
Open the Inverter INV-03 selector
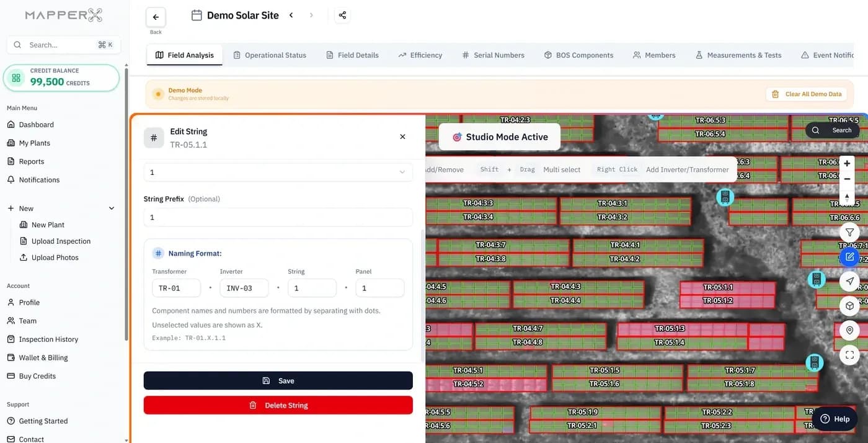click(244, 288)
